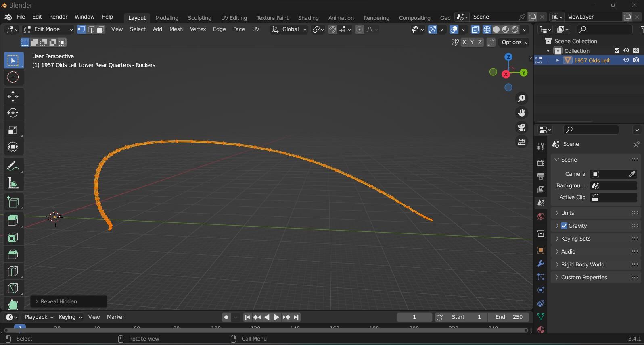The image size is (644, 345).
Task: Click the viewport Zoom icon
Action: (x=522, y=98)
